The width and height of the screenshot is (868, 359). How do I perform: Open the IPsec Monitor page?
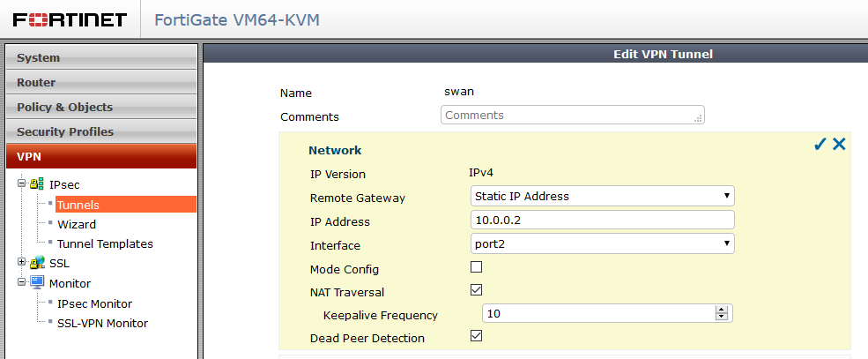tap(100, 303)
